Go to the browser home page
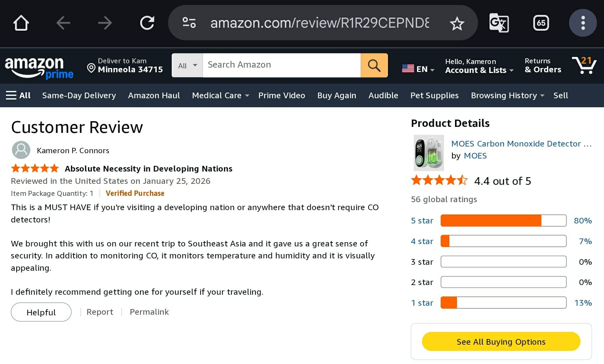Viewport: 604px width, 364px height. pos(21,23)
